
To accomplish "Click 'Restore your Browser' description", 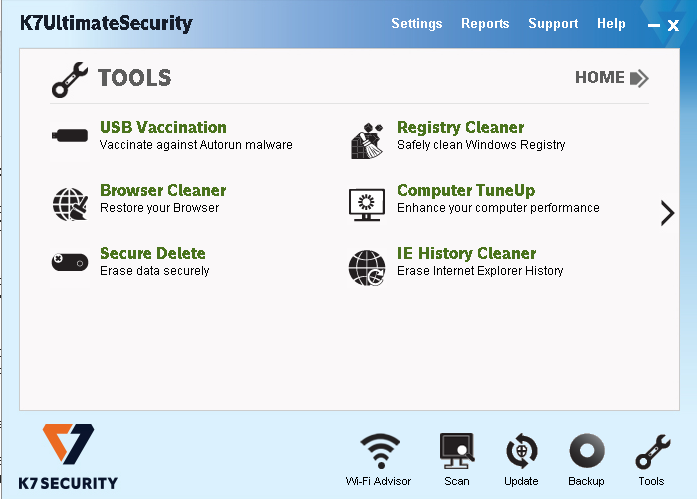I will click(160, 208).
